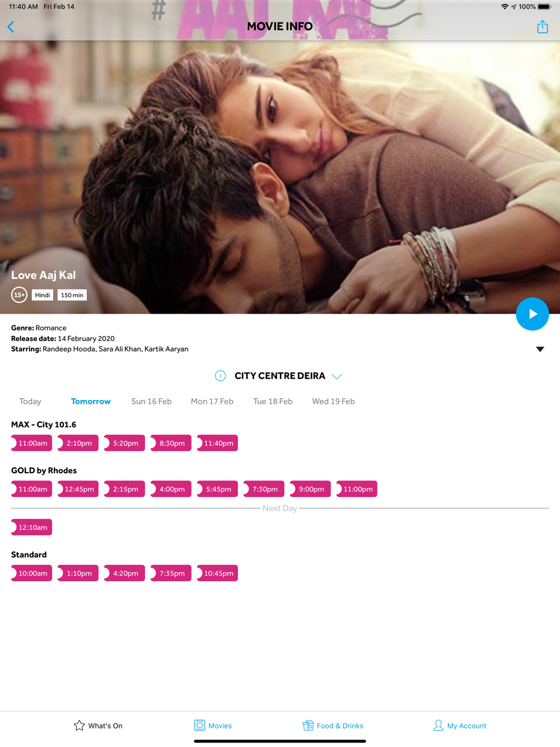Select the 8:30pm MAX showtime
Viewport: 560px width, 747px height.
(x=171, y=443)
